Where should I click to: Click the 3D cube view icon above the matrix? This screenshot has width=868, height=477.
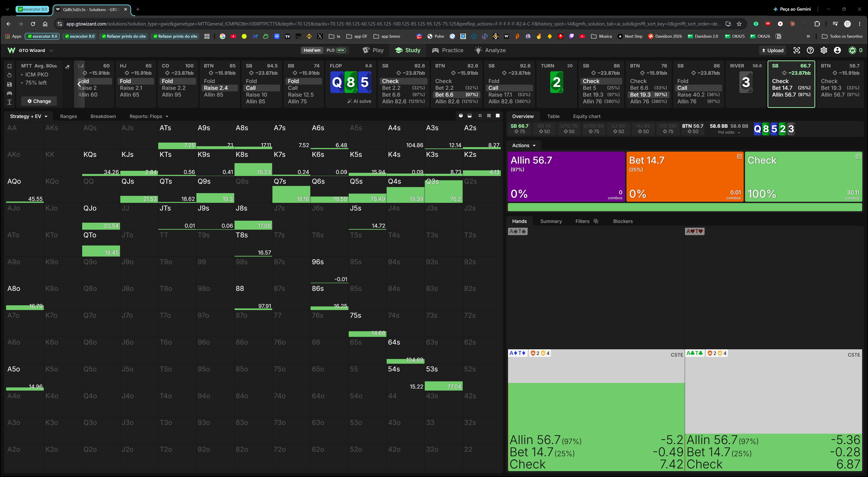(461, 116)
